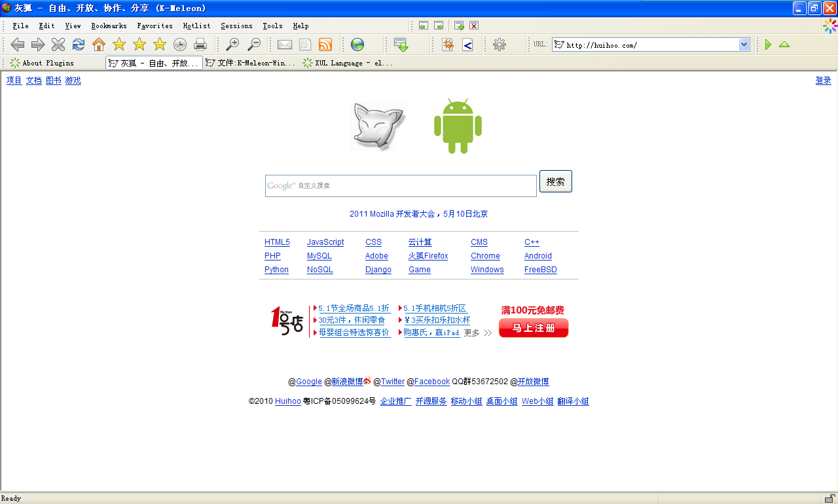Click the Back arrow navigation icon
This screenshot has height=504, width=838.
[x=18, y=45]
